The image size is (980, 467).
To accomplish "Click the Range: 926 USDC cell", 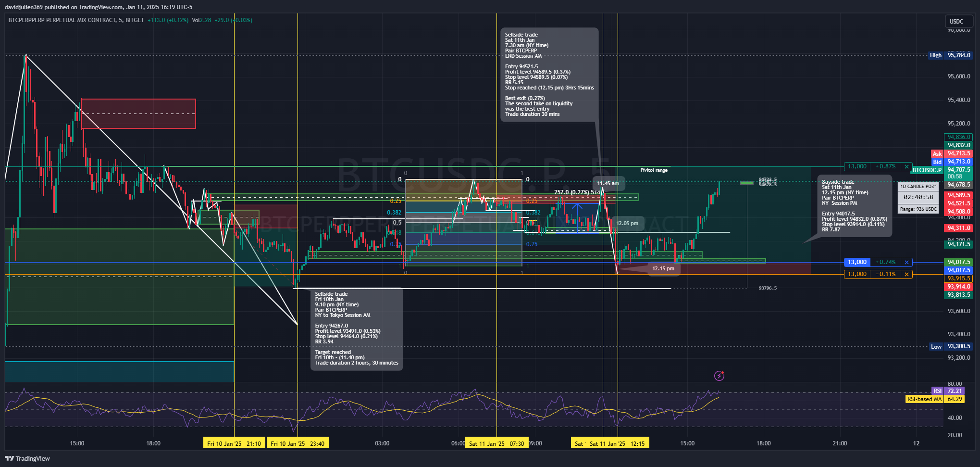I will 918,209.
